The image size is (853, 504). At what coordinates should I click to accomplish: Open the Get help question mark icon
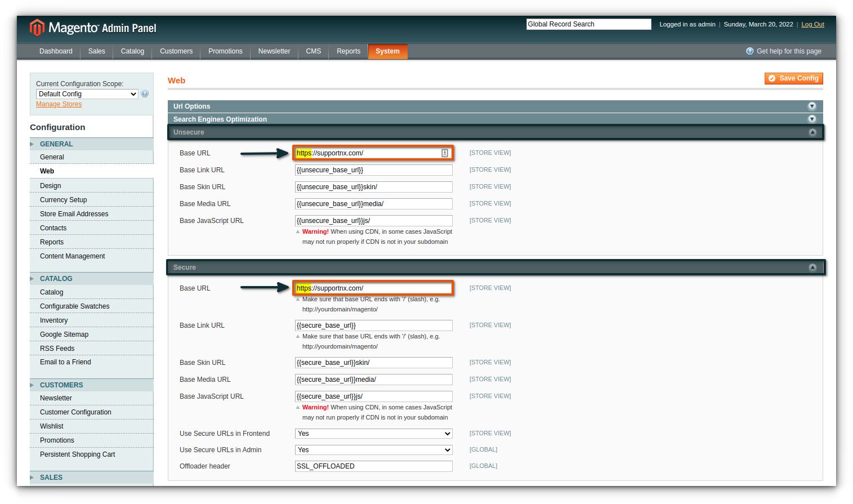pyautogui.click(x=749, y=51)
